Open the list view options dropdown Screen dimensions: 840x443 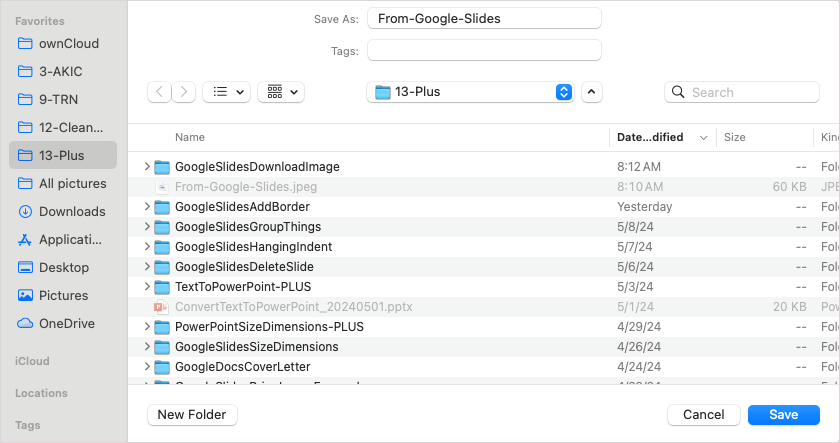click(x=227, y=92)
